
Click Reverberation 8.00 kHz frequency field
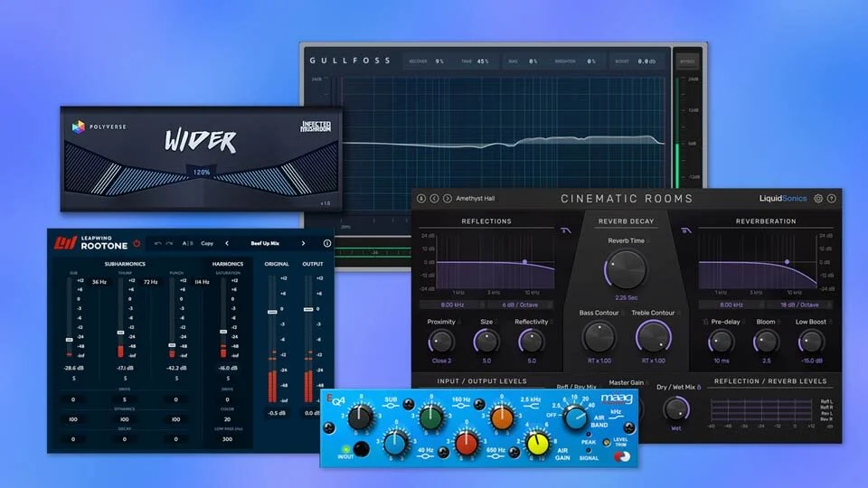coord(731,305)
